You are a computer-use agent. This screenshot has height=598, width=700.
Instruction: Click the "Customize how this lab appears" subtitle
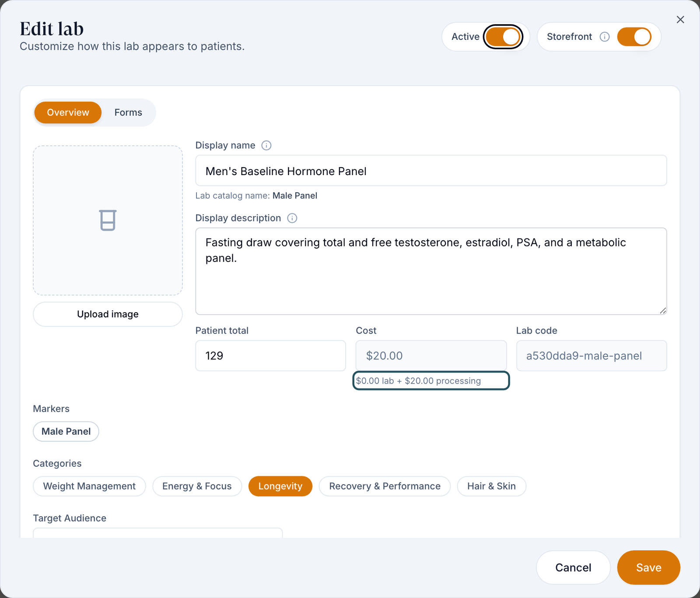point(132,46)
